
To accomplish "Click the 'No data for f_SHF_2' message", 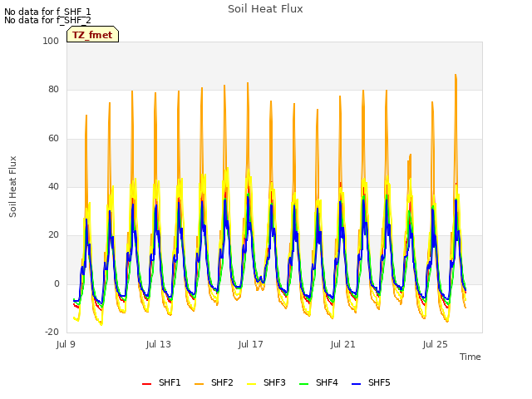I will [47, 20].
